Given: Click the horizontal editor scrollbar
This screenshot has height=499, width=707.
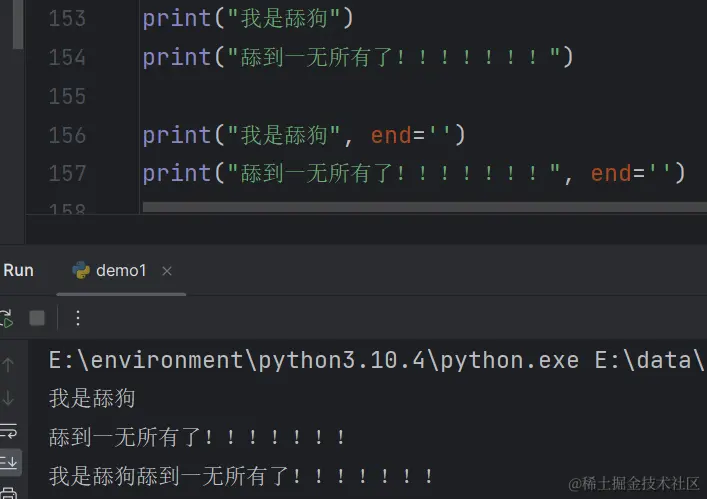Looking at the screenshot, I should click(425, 207).
